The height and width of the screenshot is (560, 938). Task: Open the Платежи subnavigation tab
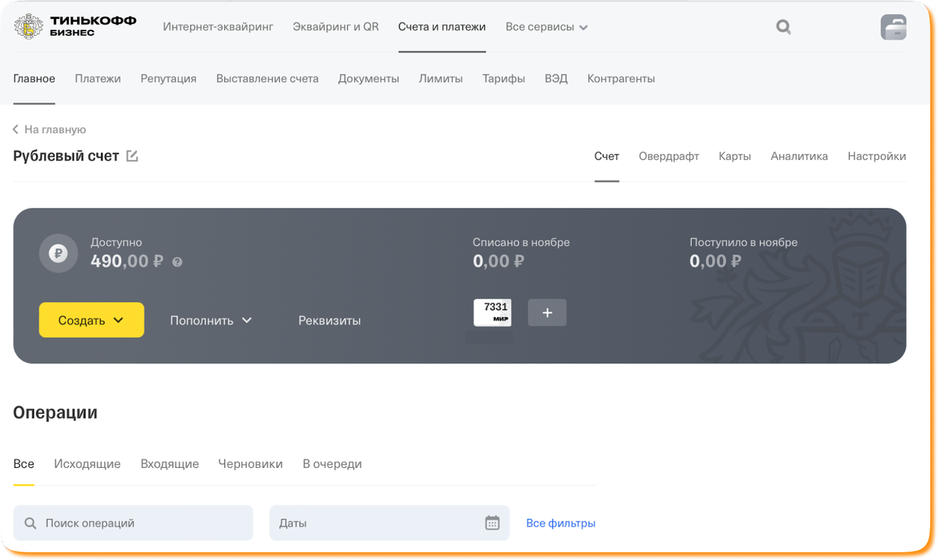98,79
